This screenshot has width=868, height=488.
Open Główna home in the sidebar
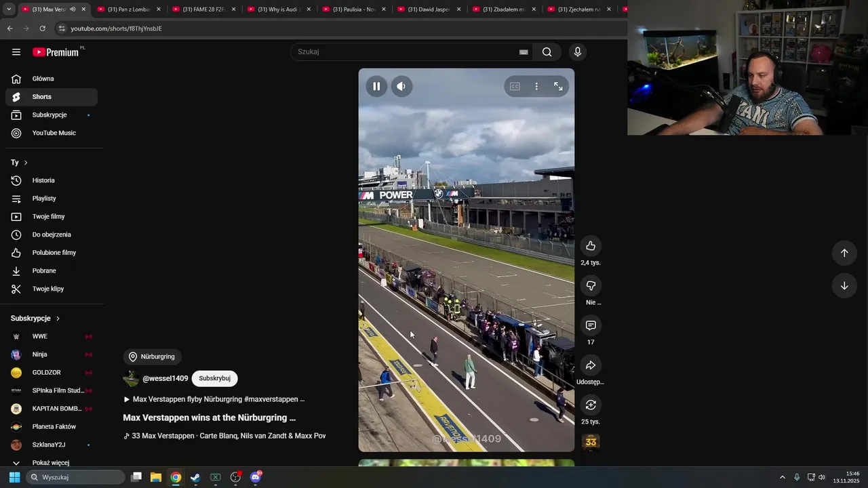pos(52,79)
